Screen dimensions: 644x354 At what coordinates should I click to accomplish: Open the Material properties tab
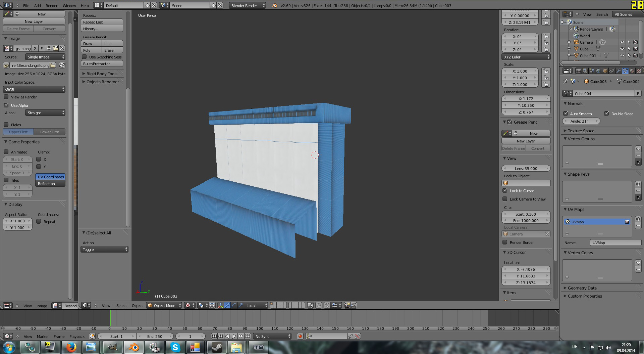click(632, 71)
